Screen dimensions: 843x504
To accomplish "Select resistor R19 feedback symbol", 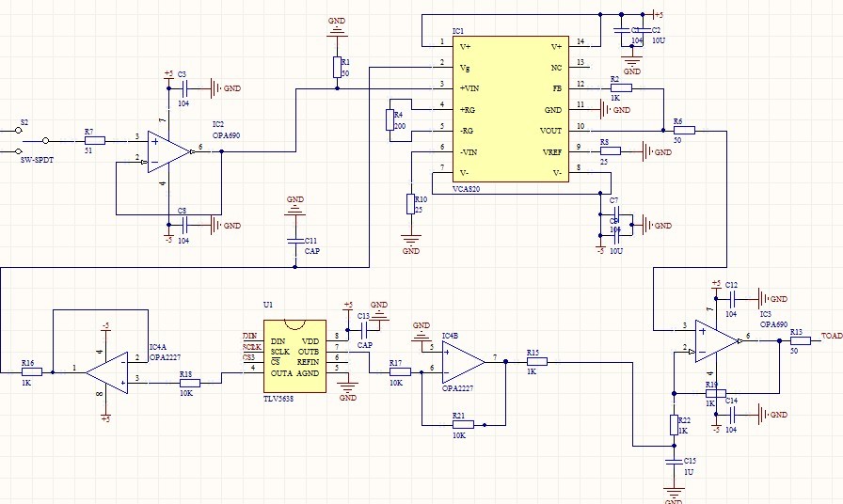I will click(716, 393).
